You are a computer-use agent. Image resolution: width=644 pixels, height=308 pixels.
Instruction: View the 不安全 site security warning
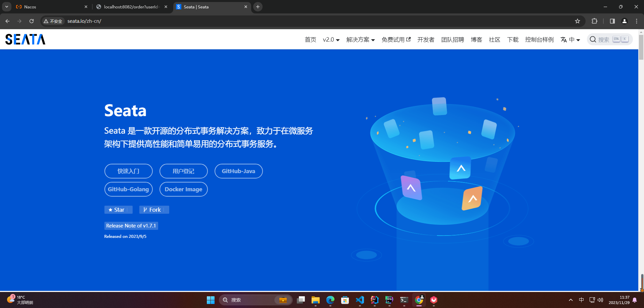click(53, 21)
